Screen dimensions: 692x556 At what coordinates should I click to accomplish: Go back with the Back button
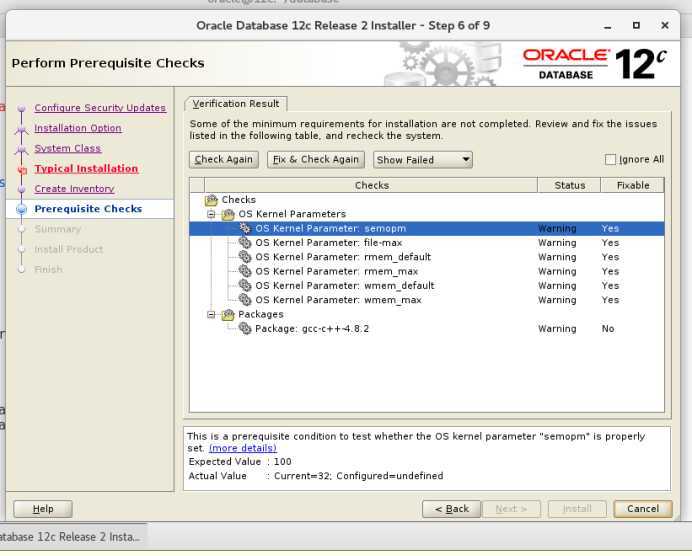click(x=451, y=509)
